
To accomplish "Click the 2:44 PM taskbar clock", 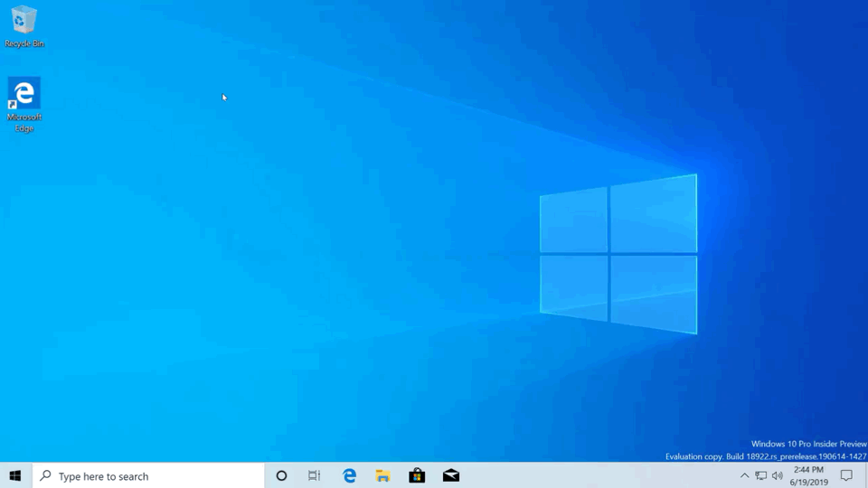I will click(x=808, y=470).
